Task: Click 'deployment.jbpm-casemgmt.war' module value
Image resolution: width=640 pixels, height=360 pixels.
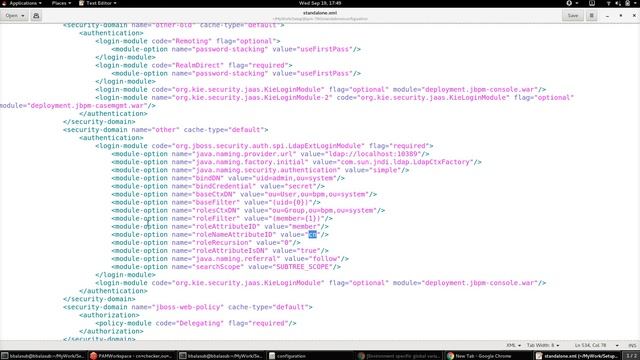Action: tap(87, 106)
